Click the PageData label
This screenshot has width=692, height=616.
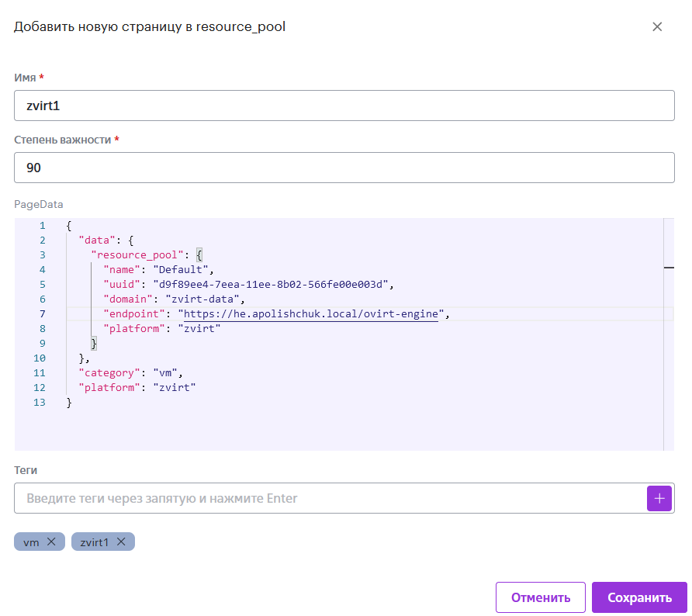click(x=38, y=204)
